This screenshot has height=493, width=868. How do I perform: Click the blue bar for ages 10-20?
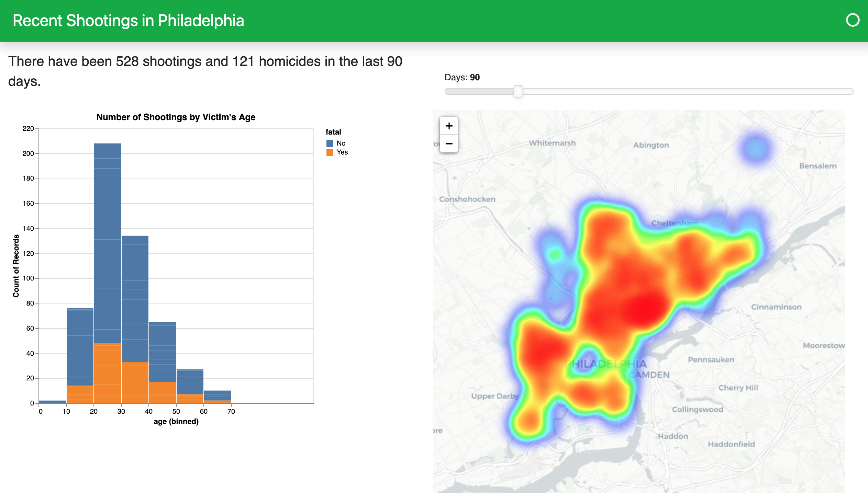click(x=80, y=347)
